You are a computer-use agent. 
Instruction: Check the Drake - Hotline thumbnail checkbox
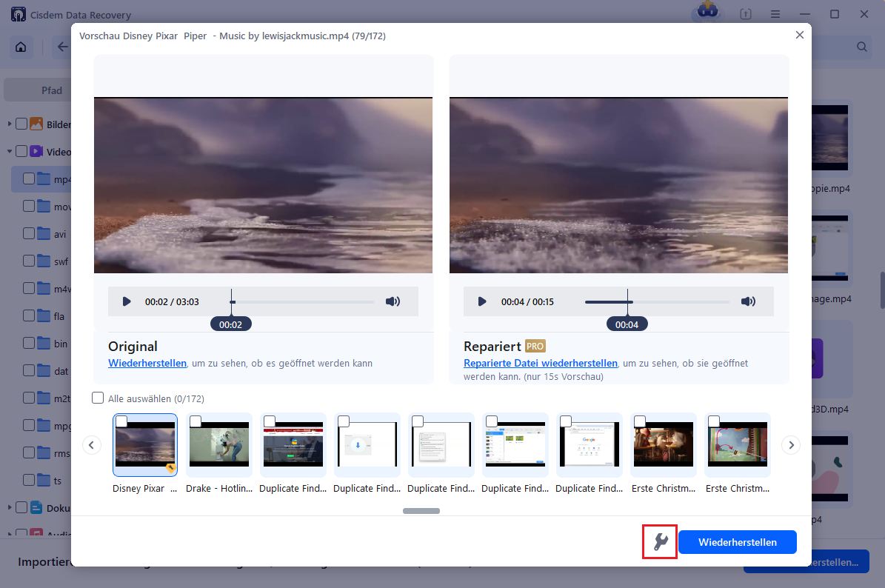pos(196,421)
